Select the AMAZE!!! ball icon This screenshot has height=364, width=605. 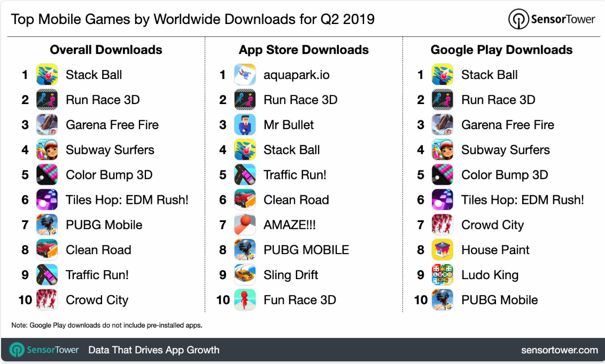coord(245,225)
